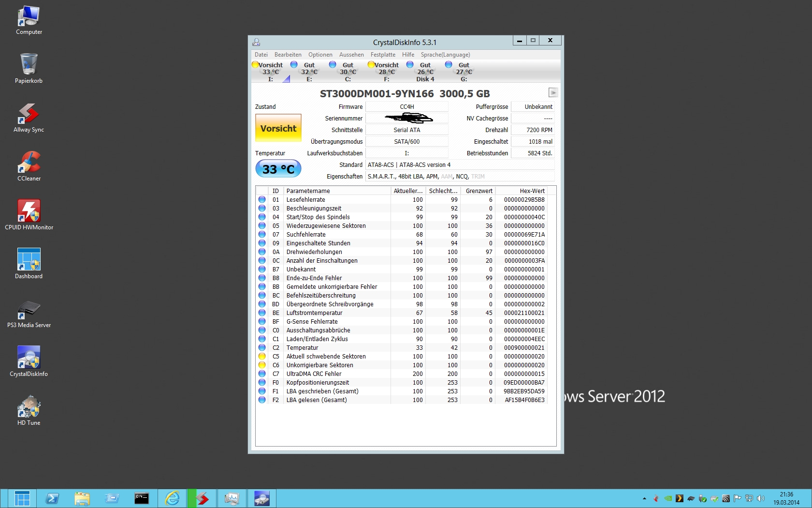Image resolution: width=812 pixels, height=508 pixels.
Task: Switch to Allway Sync taskbar button
Action: tap(202, 498)
